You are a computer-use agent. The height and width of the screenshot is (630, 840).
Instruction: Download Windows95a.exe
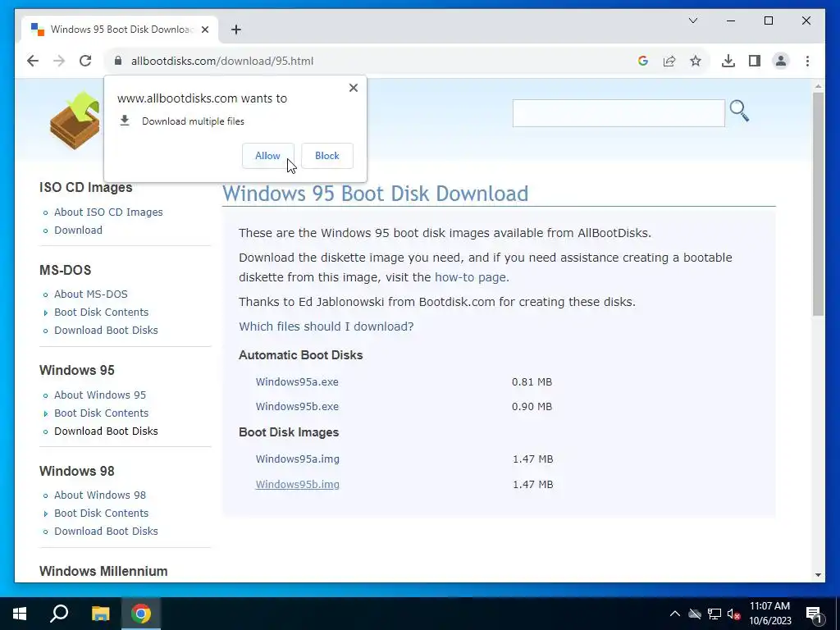297,382
